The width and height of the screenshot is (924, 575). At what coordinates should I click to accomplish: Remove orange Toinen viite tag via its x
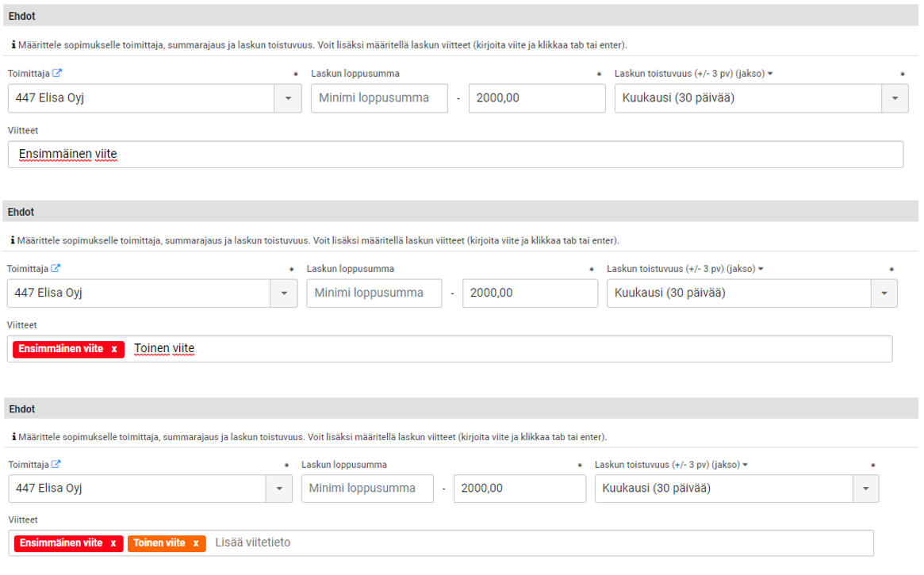[x=196, y=543]
